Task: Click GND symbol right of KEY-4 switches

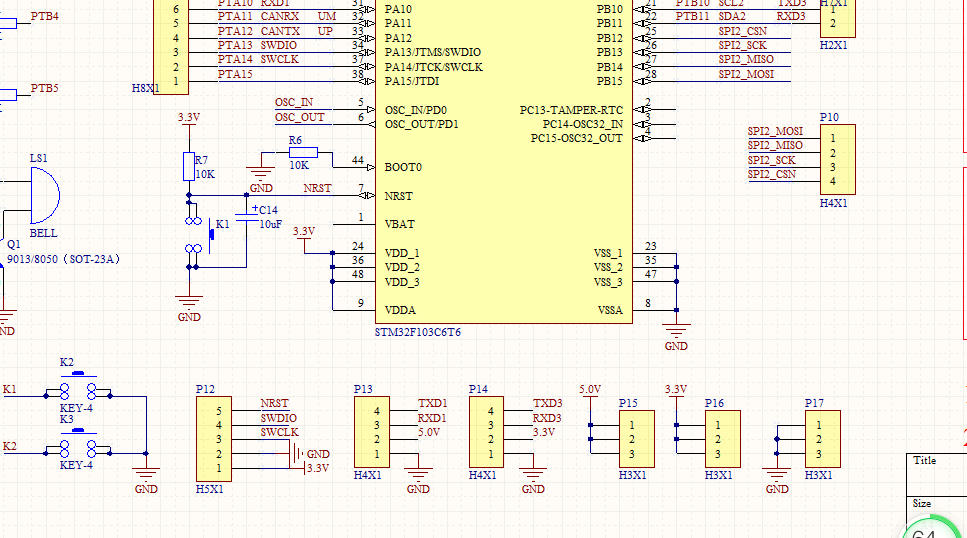Action: coord(146,480)
